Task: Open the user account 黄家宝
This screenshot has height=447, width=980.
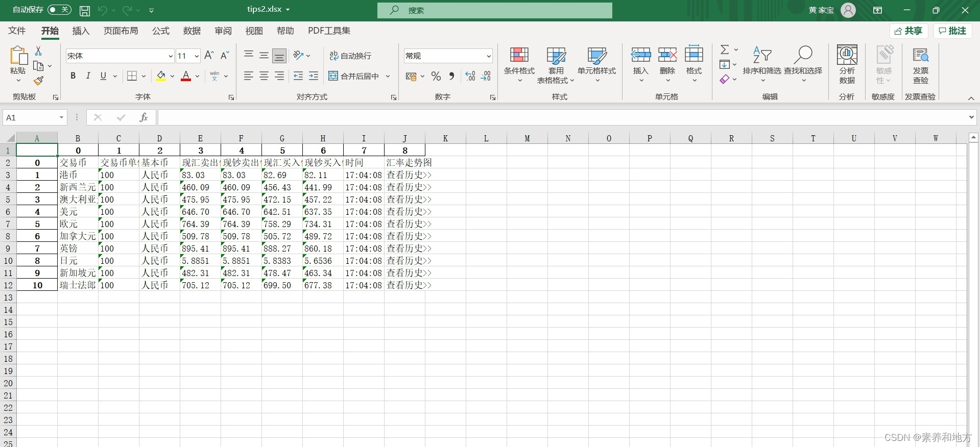Action: [x=832, y=10]
